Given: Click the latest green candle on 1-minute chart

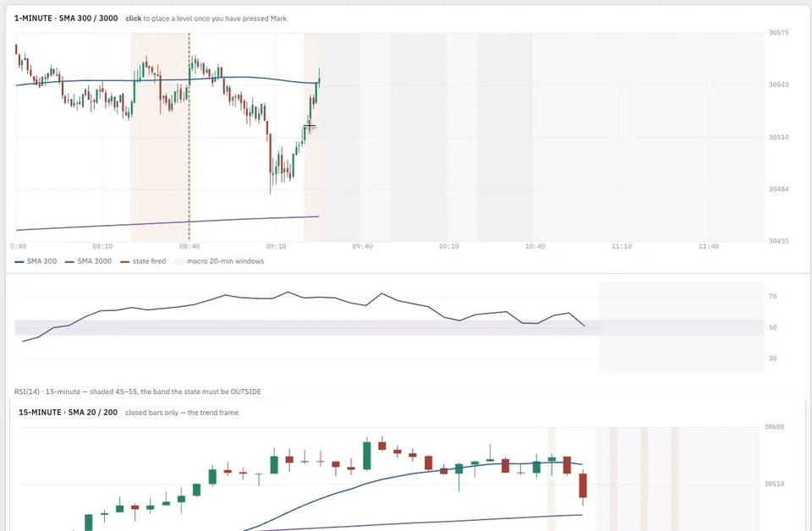Looking at the screenshot, I should pos(319,78).
